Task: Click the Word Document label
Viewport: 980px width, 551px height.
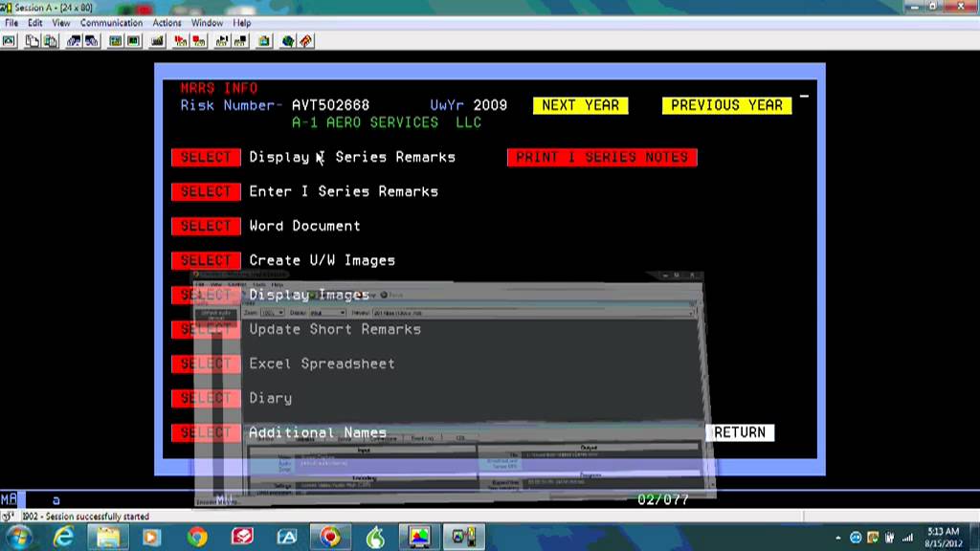Action: (304, 226)
